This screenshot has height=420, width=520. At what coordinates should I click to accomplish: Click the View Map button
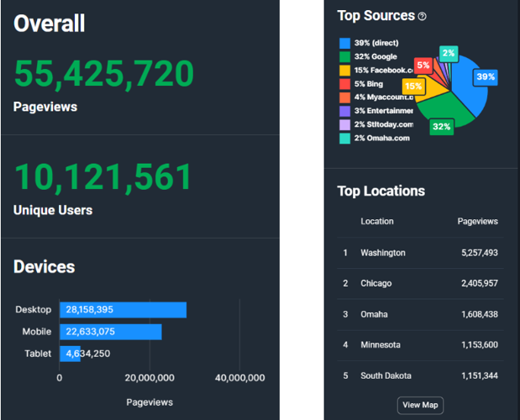click(420, 405)
